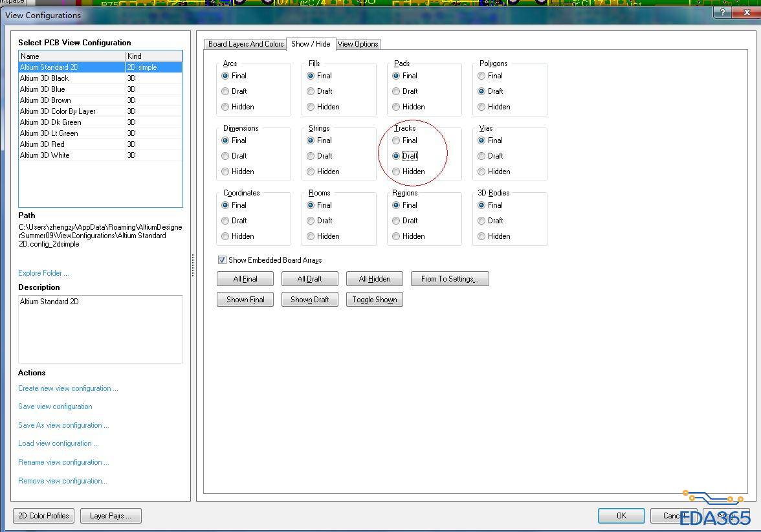Open the 2D Color Profiles button

coord(44,516)
